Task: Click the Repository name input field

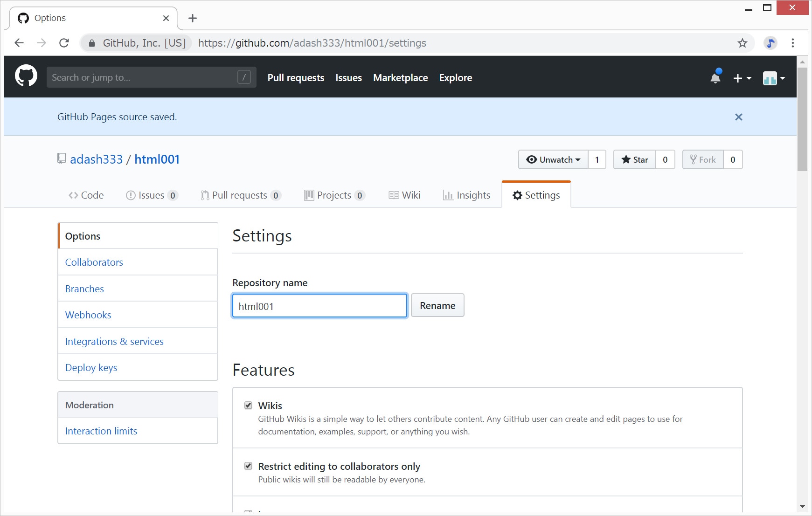Action: pos(320,306)
